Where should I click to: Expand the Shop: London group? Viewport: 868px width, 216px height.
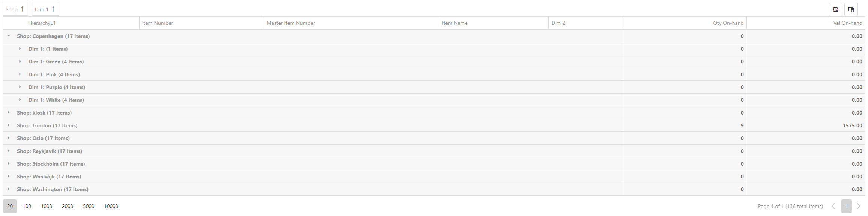(9, 125)
